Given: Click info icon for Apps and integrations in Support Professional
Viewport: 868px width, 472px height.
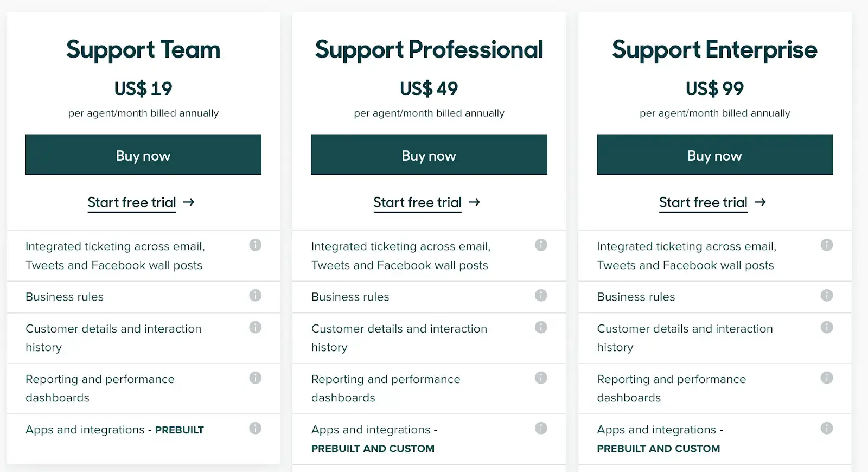Looking at the screenshot, I should [541, 428].
